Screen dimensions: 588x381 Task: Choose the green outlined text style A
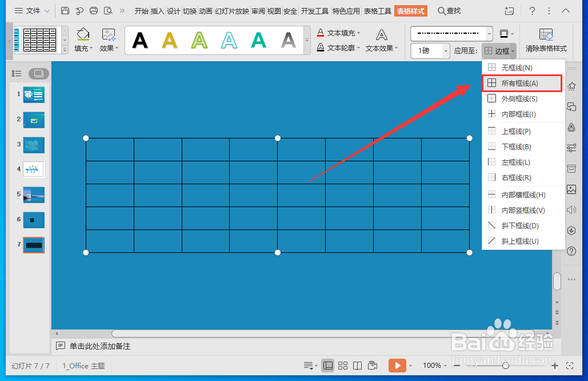(x=199, y=40)
